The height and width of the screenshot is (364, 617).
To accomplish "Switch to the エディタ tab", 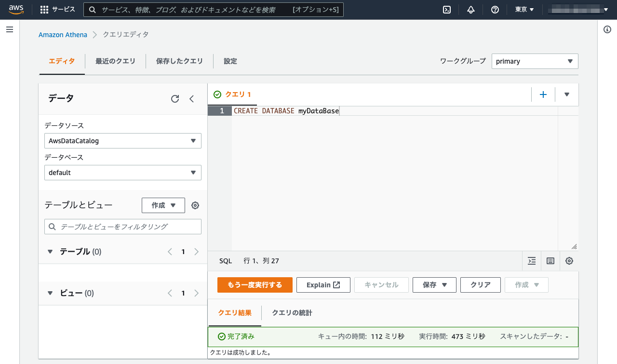I will (62, 61).
